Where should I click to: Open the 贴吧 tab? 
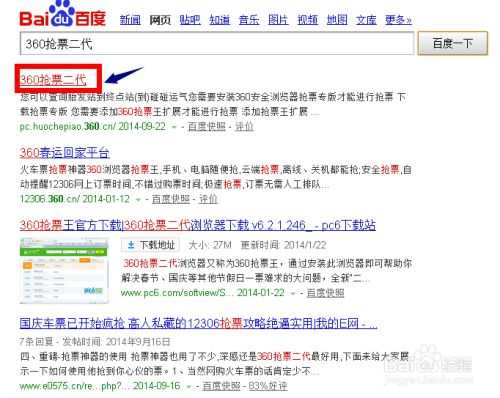coord(190,20)
